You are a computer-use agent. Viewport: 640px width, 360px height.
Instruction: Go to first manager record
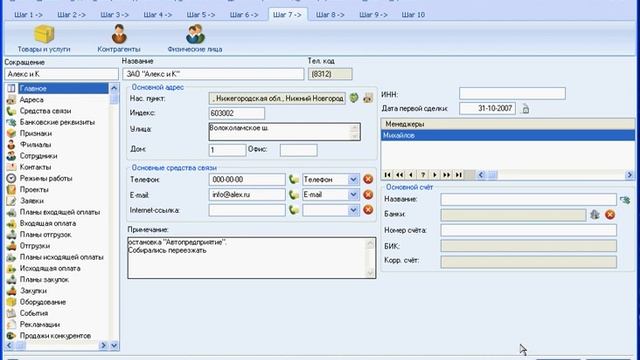387,175
